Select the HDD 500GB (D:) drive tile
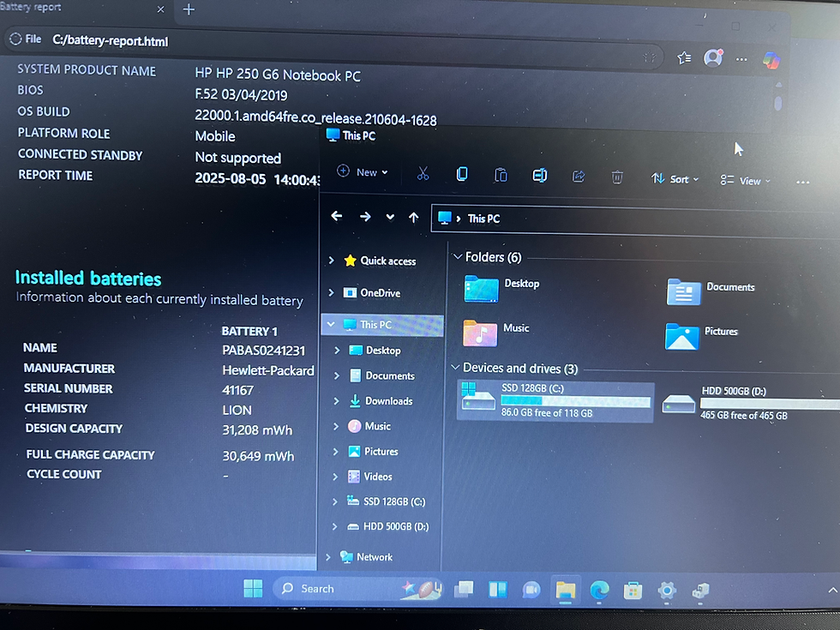 [x=750, y=403]
